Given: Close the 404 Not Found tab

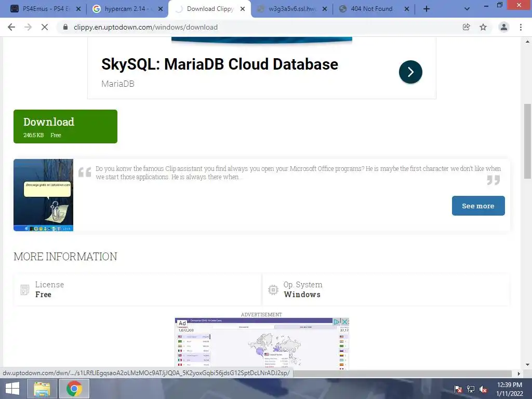Looking at the screenshot, I should [407, 9].
